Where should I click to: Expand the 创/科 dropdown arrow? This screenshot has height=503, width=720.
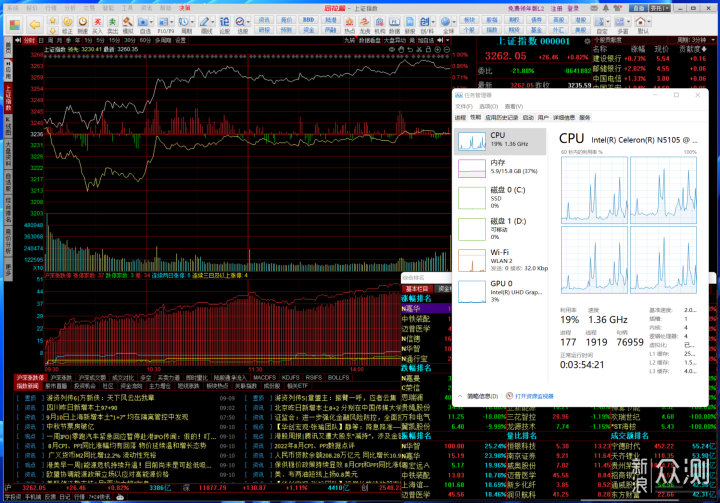tap(433, 22)
